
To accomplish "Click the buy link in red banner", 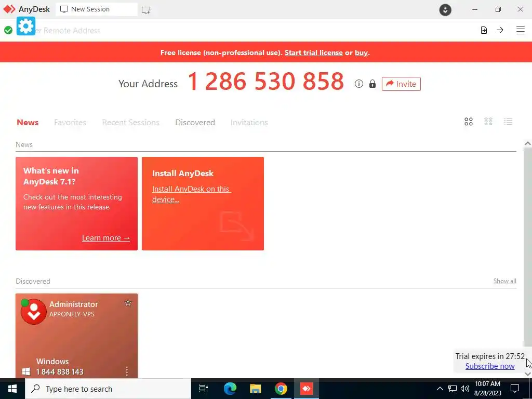I will (362, 52).
